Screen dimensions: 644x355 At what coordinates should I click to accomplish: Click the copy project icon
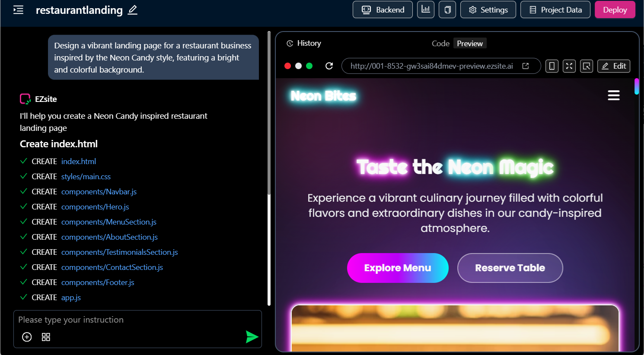point(447,10)
